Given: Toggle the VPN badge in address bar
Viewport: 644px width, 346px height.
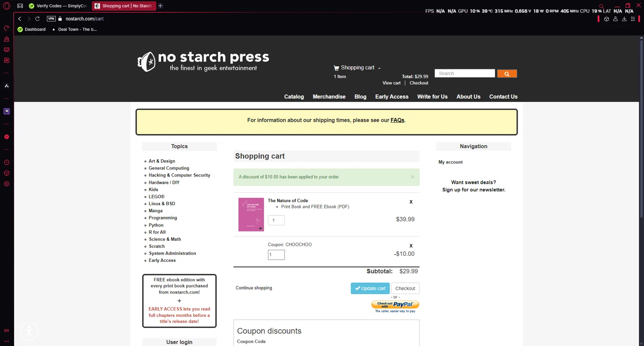Looking at the screenshot, I should [51, 19].
